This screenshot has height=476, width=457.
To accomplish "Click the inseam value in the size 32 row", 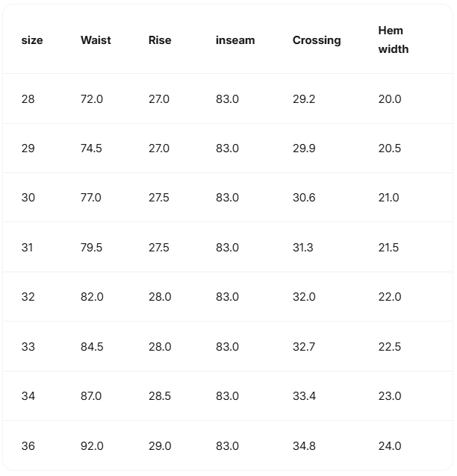I will (x=227, y=297).
